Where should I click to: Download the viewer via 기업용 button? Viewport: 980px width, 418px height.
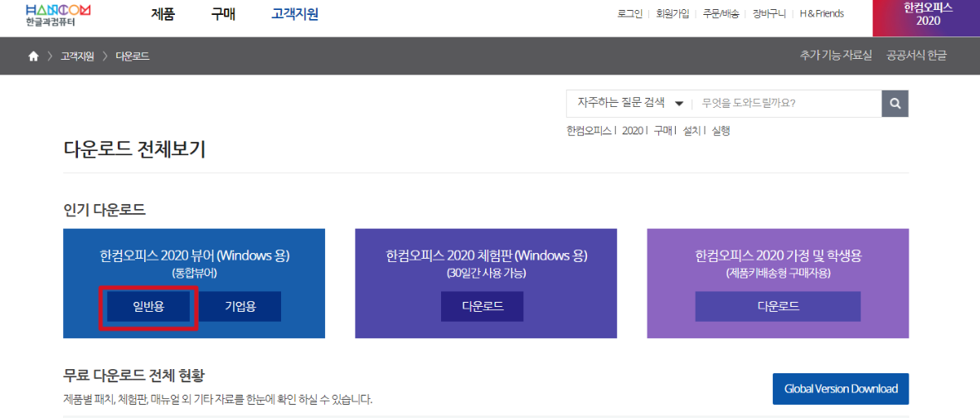point(240,307)
